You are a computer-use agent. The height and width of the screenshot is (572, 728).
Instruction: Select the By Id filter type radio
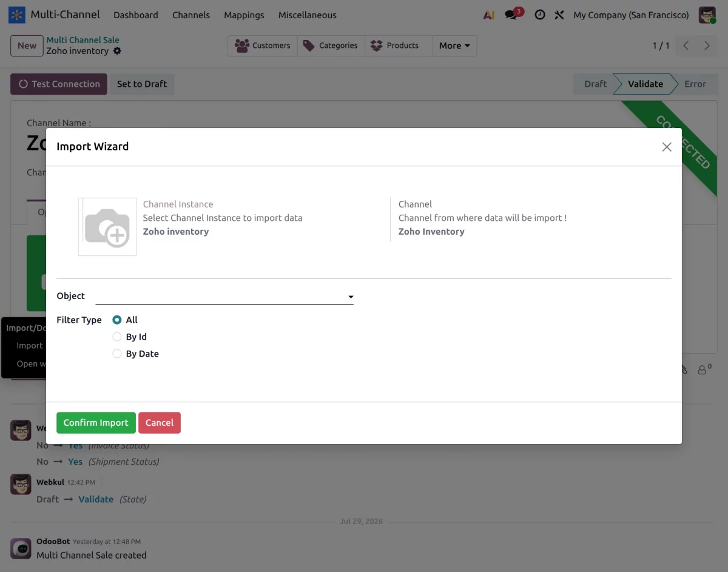(x=117, y=337)
